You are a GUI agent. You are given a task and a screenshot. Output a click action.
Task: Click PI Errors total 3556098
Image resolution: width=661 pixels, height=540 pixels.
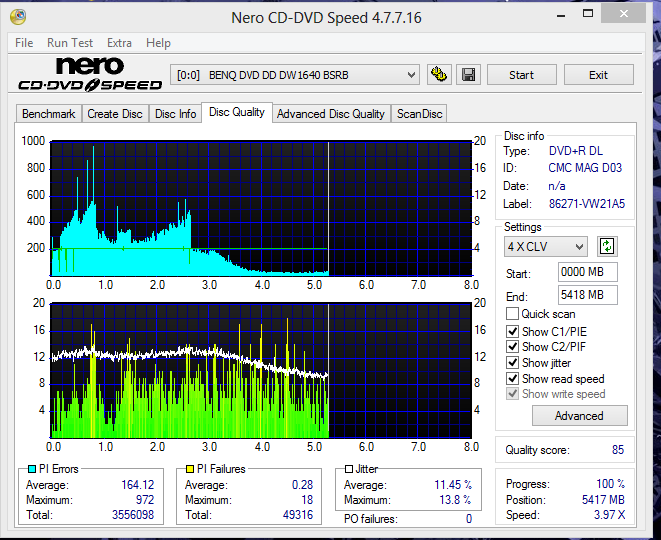[x=133, y=515]
